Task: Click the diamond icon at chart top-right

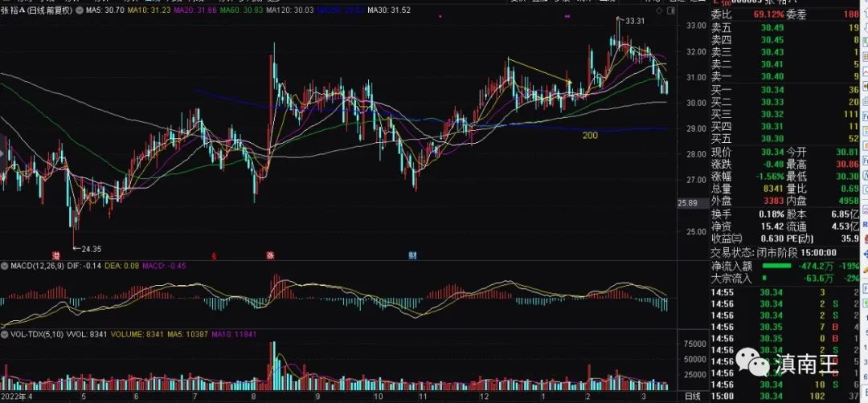Action: [659, 10]
